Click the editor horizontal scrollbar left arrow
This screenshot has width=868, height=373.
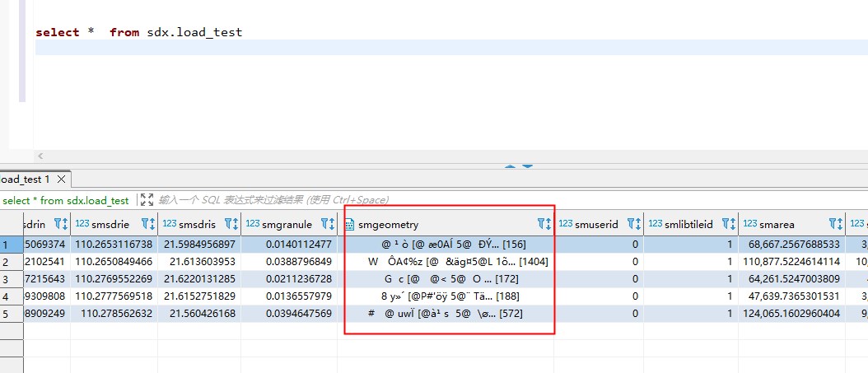pos(40,156)
